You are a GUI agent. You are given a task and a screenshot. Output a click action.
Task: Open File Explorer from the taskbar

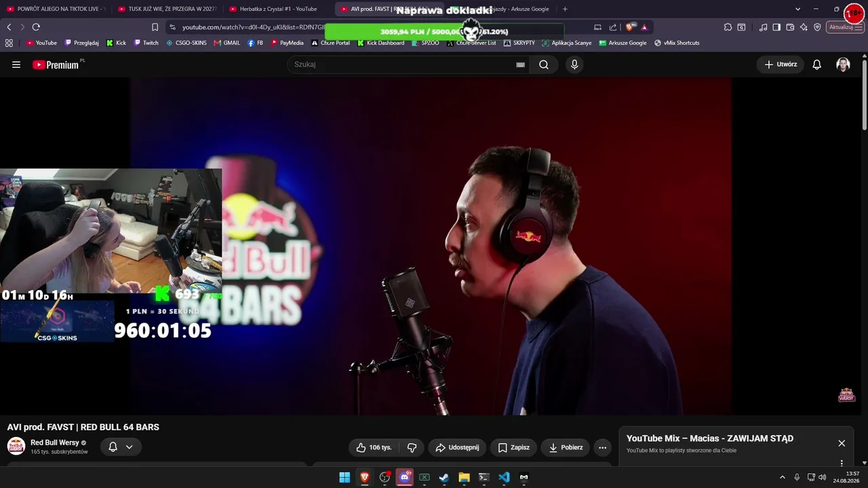click(x=464, y=477)
